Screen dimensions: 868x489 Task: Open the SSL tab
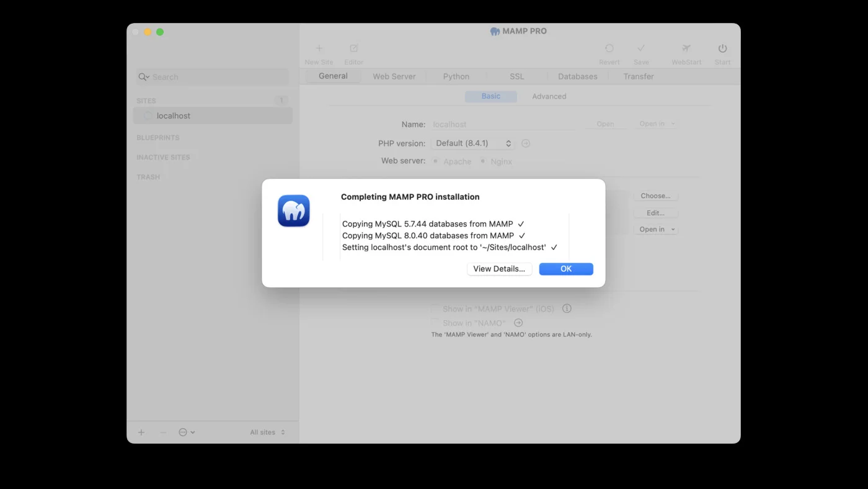click(517, 76)
